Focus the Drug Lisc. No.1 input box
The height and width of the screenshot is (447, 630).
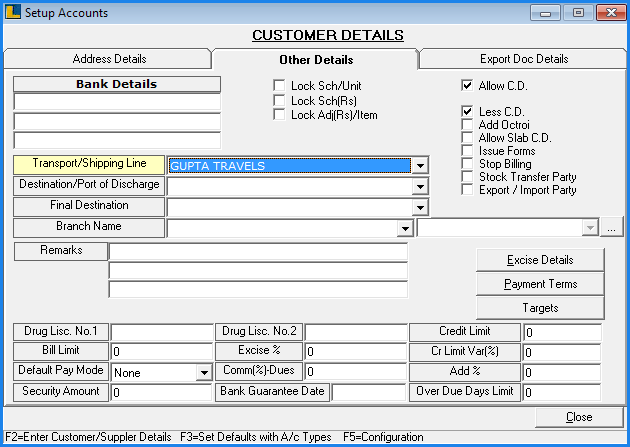[160, 332]
